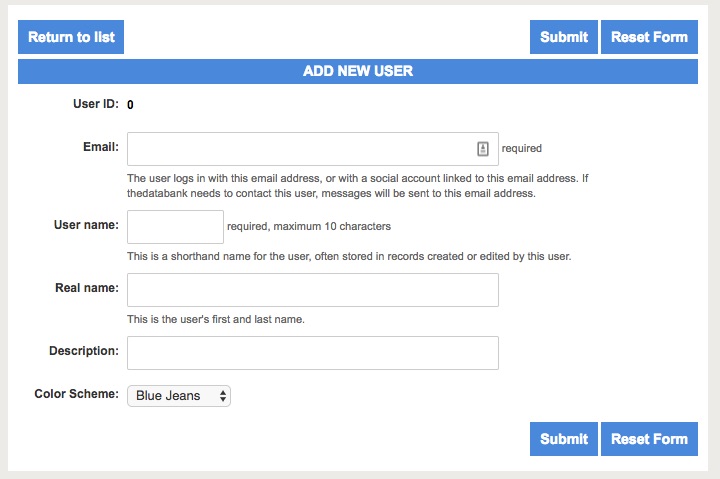Image resolution: width=720 pixels, height=479 pixels.
Task: Select the Real name input field
Action: (313, 290)
